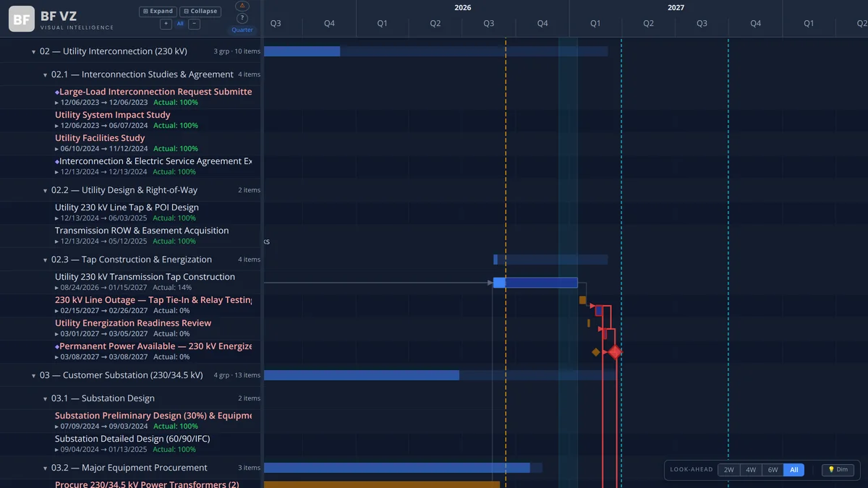Click Actual: 14% on Transmission Tap Construction
The width and height of the screenshot is (868, 488).
(x=172, y=288)
